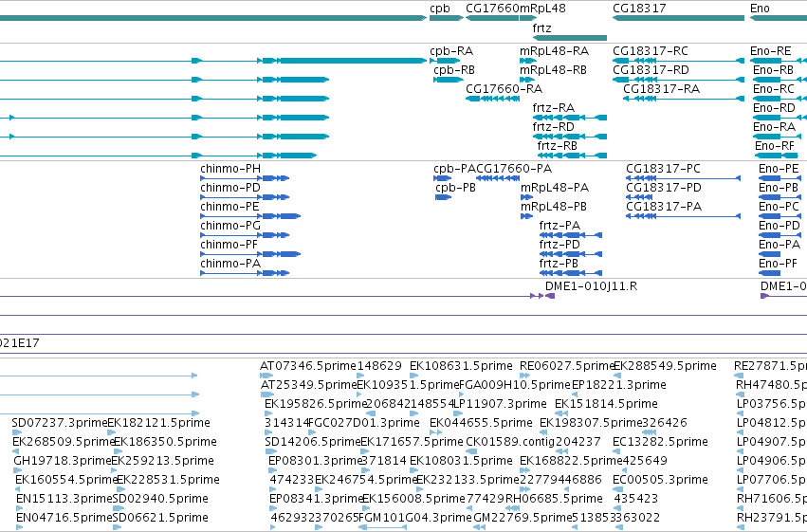Select the Eno-PA protein label

point(779,245)
